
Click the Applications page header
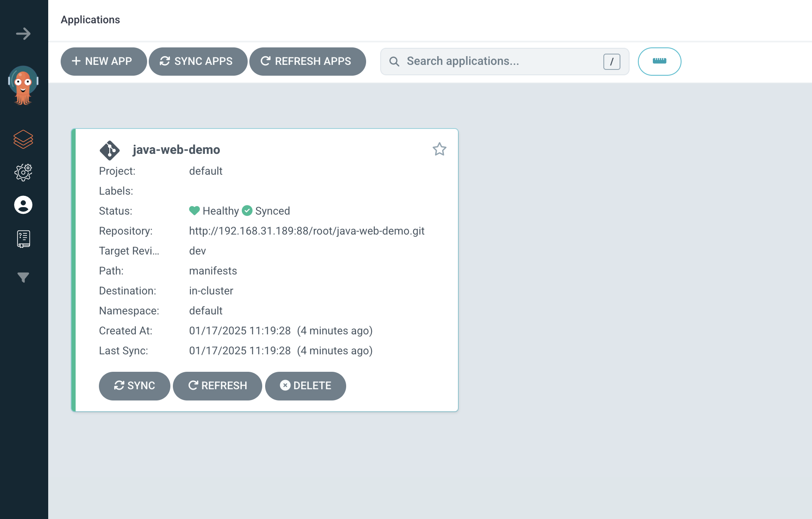tap(90, 20)
